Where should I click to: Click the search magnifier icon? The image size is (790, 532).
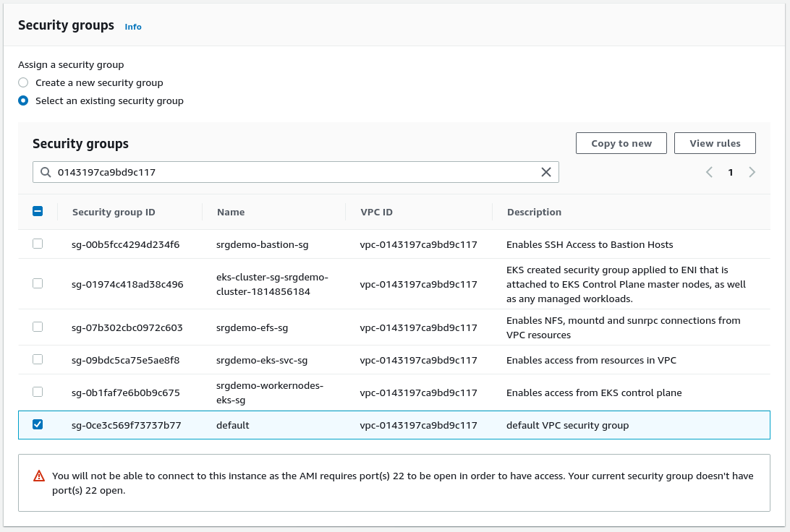click(46, 172)
